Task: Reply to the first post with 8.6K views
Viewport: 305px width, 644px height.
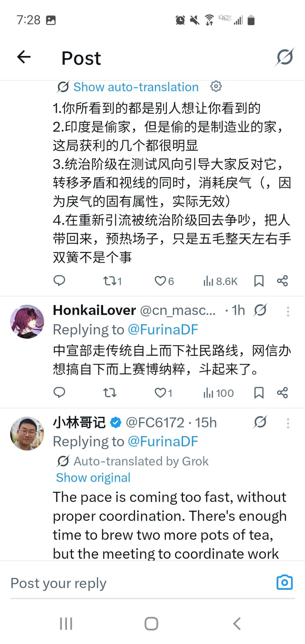Action: pyautogui.click(x=59, y=280)
